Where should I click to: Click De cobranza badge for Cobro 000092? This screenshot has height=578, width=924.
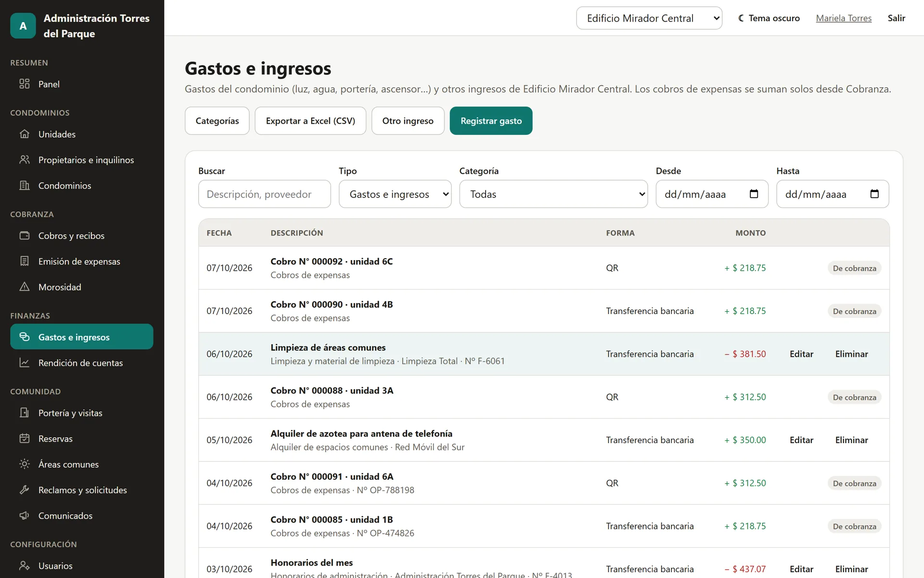coord(854,268)
